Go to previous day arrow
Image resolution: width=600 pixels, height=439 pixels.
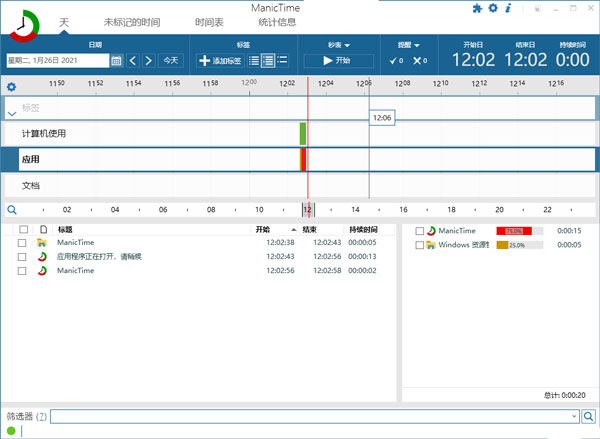[133, 61]
